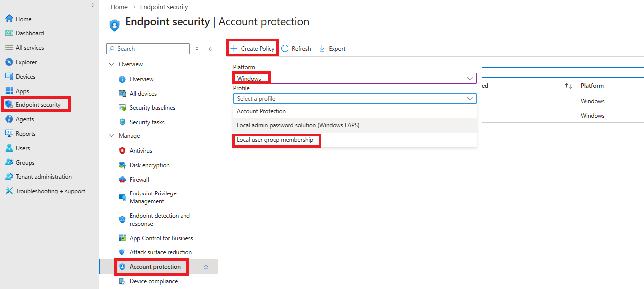The image size is (644, 289).
Task: Click the Disk encryption icon
Action: click(x=122, y=165)
